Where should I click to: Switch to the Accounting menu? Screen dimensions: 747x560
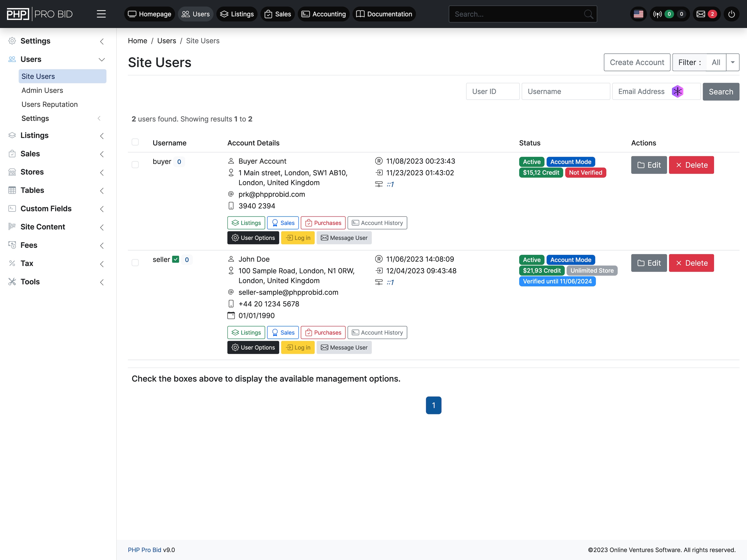[x=323, y=14]
